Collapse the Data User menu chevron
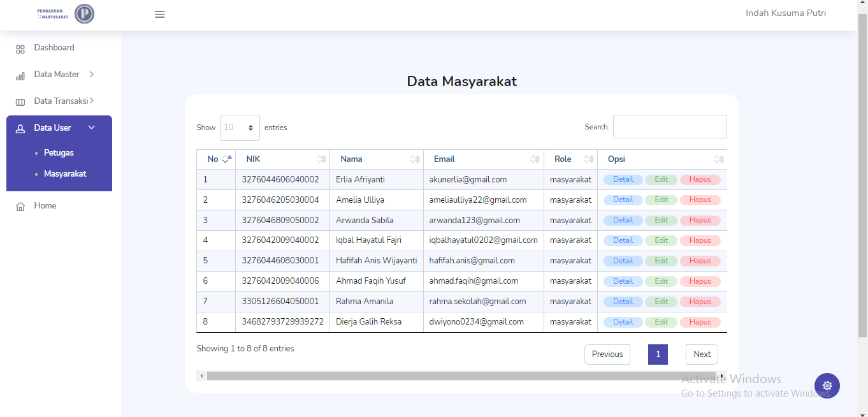This screenshot has width=868, height=417. [x=92, y=128]
